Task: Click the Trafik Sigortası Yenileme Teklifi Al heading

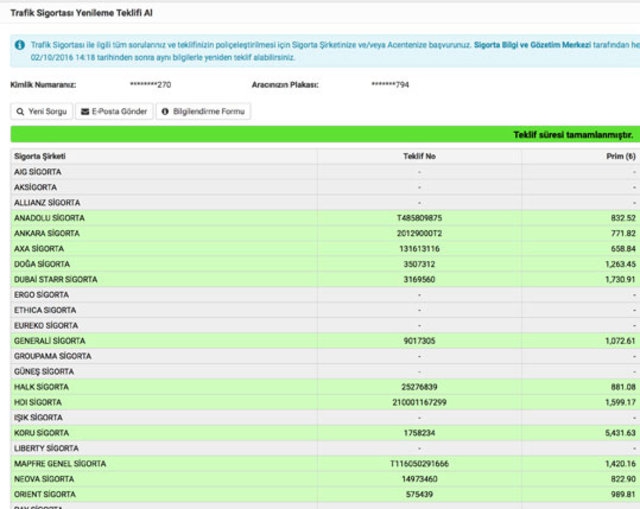Action: point(81,13)
